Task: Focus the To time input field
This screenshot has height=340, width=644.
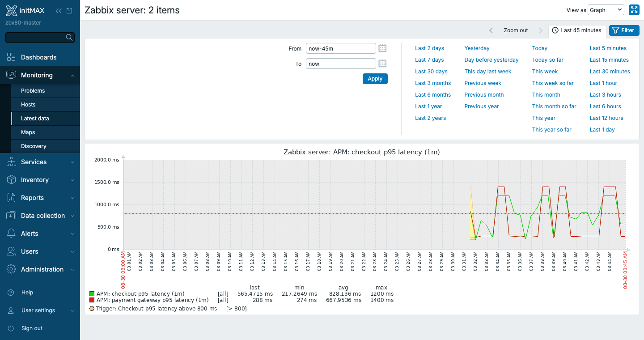Action: (x=341, y=64)
